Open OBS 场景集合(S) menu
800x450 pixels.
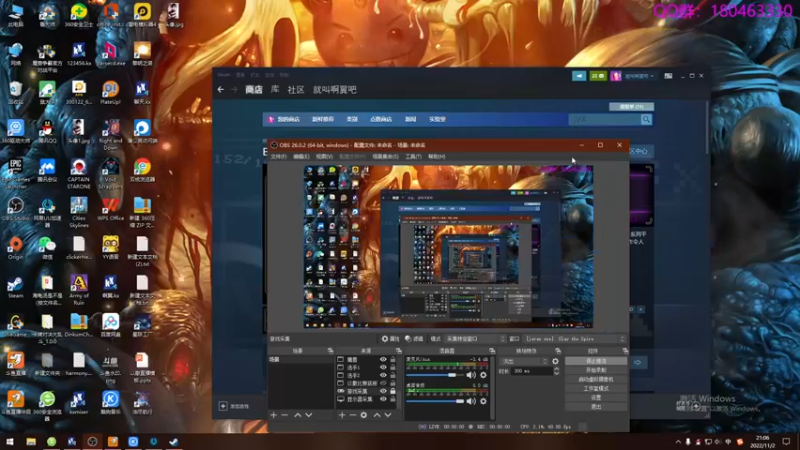tap(385, 157)
